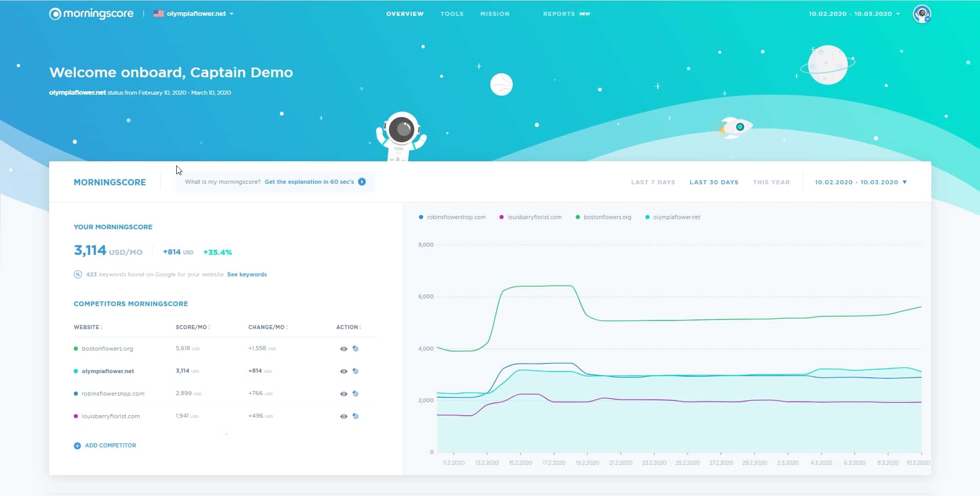Toggle visibility eye for bostonflowers.org
This screenshot has width=980, height=496.
pyautogui.click(x=344, y=349)
